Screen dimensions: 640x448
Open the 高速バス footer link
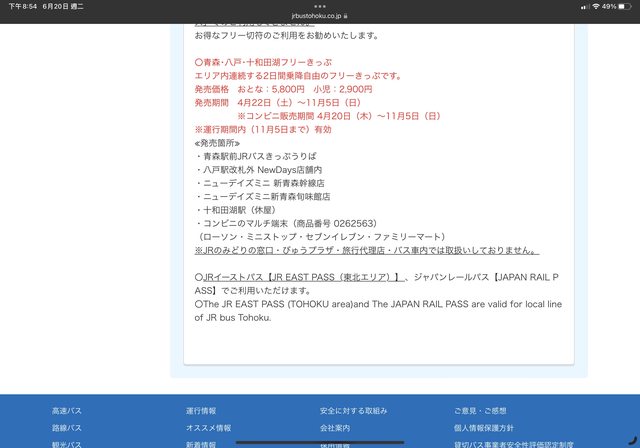67,411
